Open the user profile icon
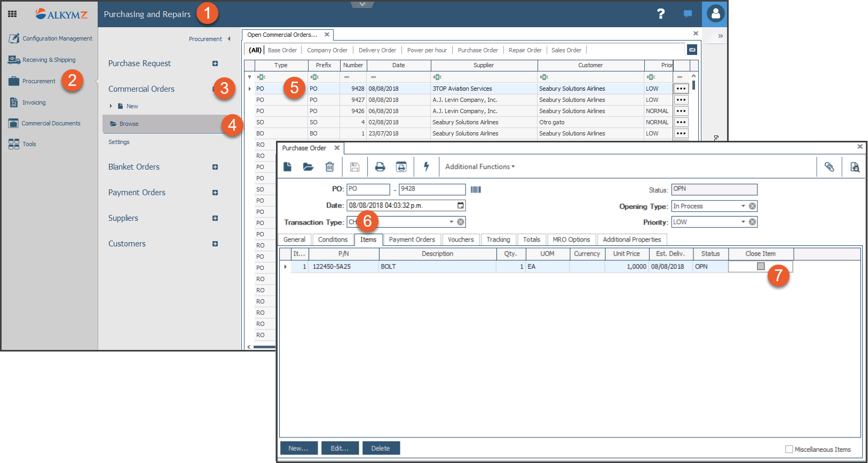The image size is (868, 463). click(x=715, y=13)
